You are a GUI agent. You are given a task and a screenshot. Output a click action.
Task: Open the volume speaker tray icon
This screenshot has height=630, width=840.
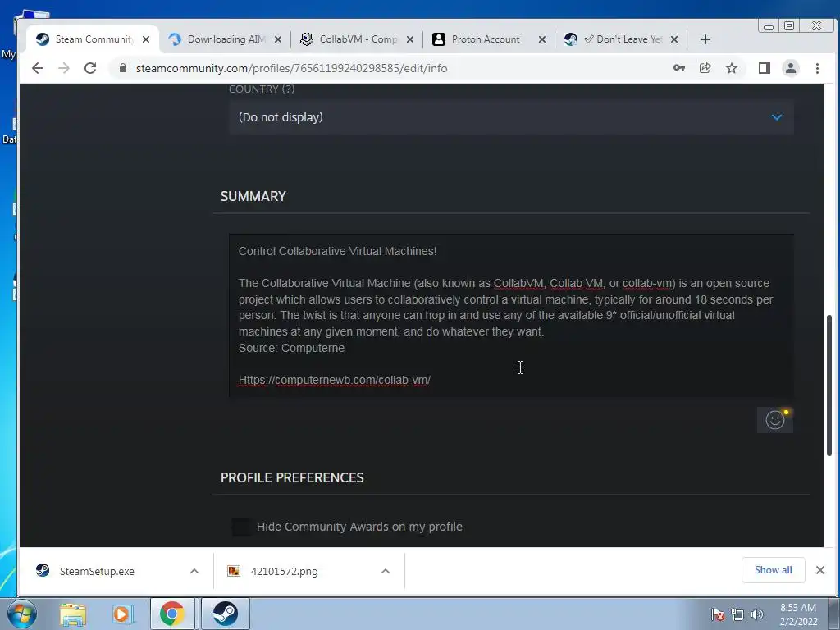click(x=756, y=614)
